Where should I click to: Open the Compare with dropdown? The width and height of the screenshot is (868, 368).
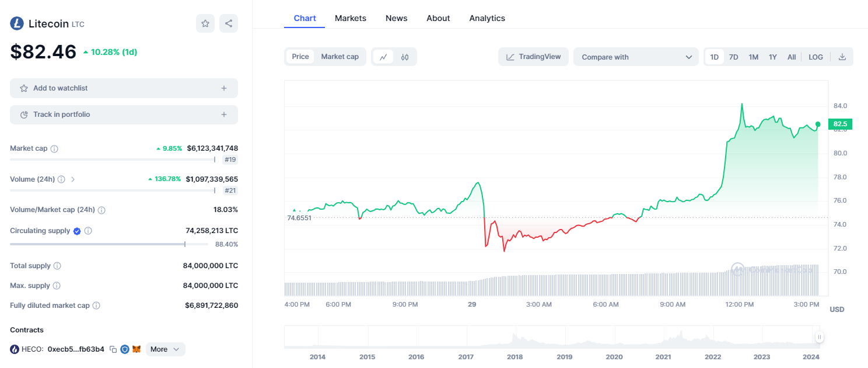coord(636,57)
